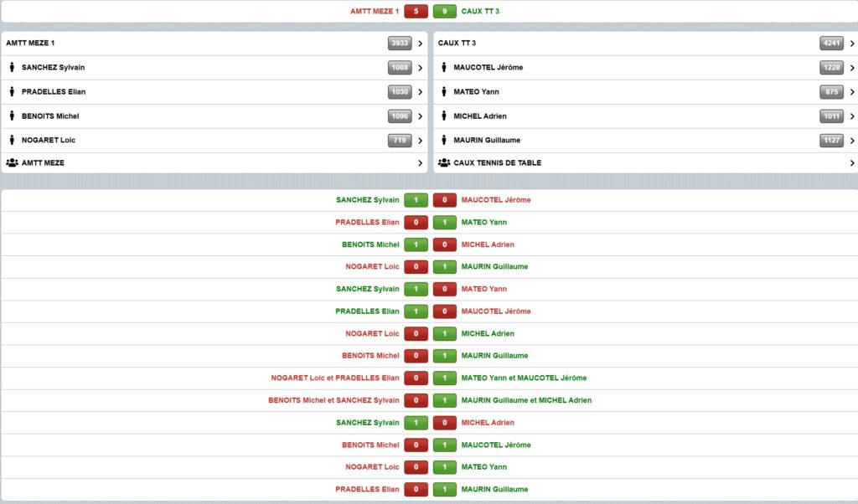The image size is (858, 504).
Task: Open the CAUX TT 3 link in score header
Action: pyautogui.click(x=480, y=12)
